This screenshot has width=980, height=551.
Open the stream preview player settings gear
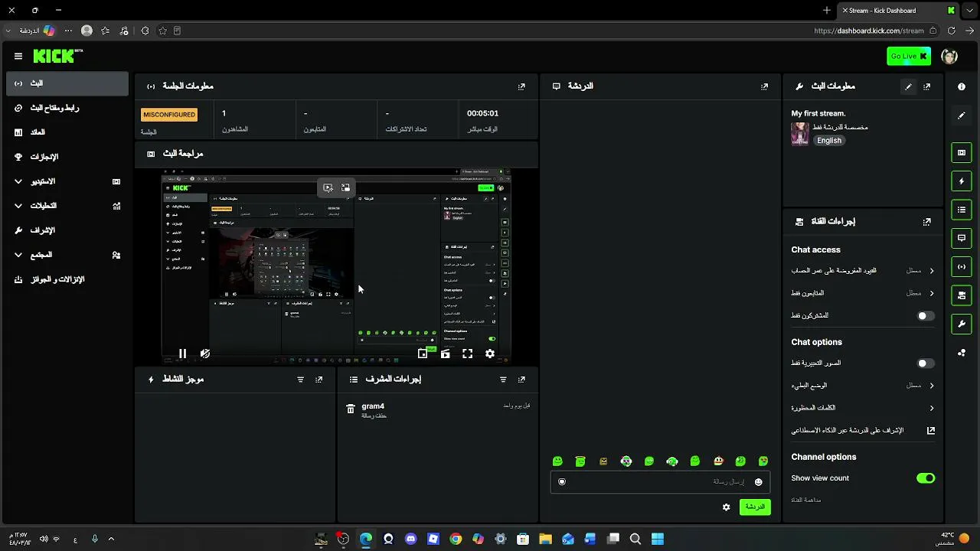(490, 354)
